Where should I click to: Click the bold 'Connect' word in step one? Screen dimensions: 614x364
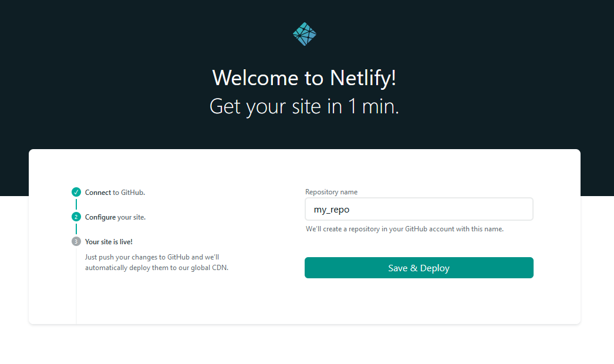click(x=98, y=192)
